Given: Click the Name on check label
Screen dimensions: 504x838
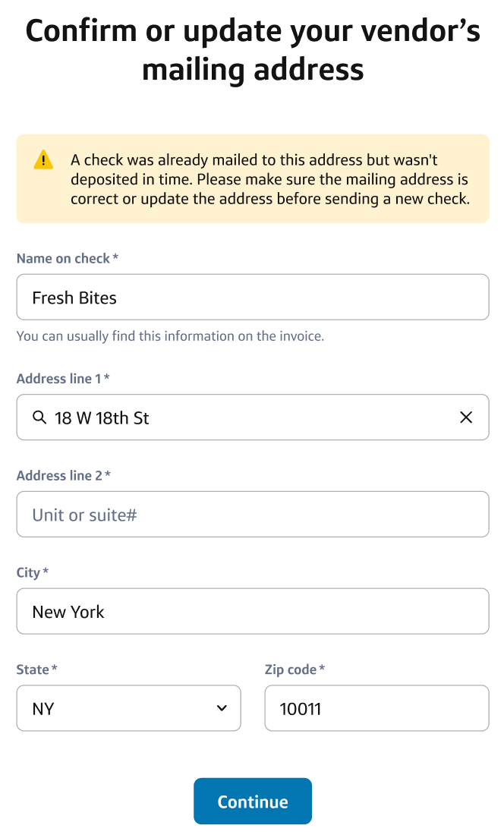Looking at the screenshot, I should pyautogui.click(x=64, y=259).
